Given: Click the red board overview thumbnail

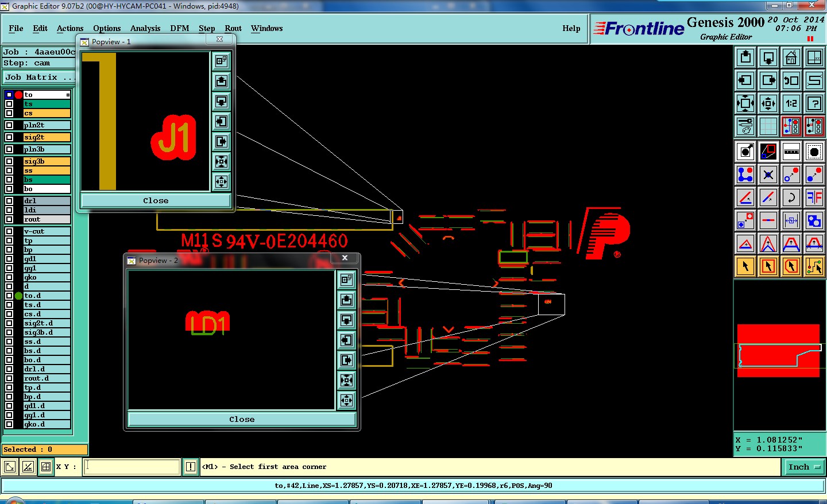Looking at the screenshot, I should [x=778, y=350].
